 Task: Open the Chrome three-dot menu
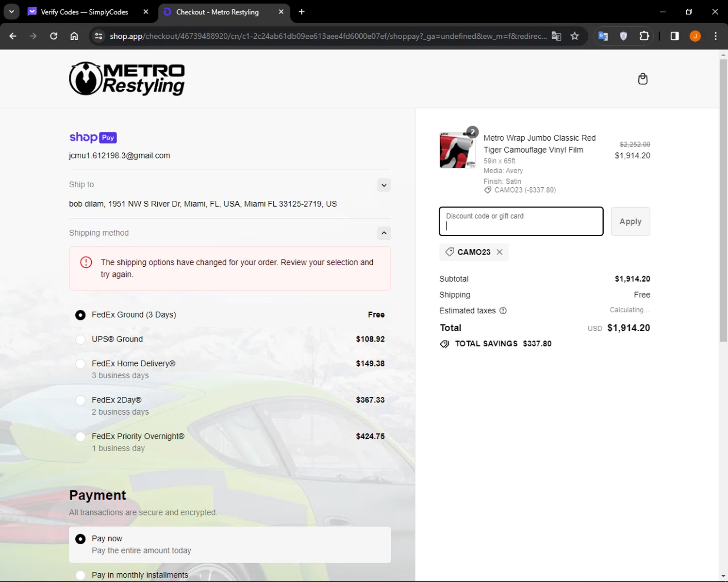click(x=715, y=36)
